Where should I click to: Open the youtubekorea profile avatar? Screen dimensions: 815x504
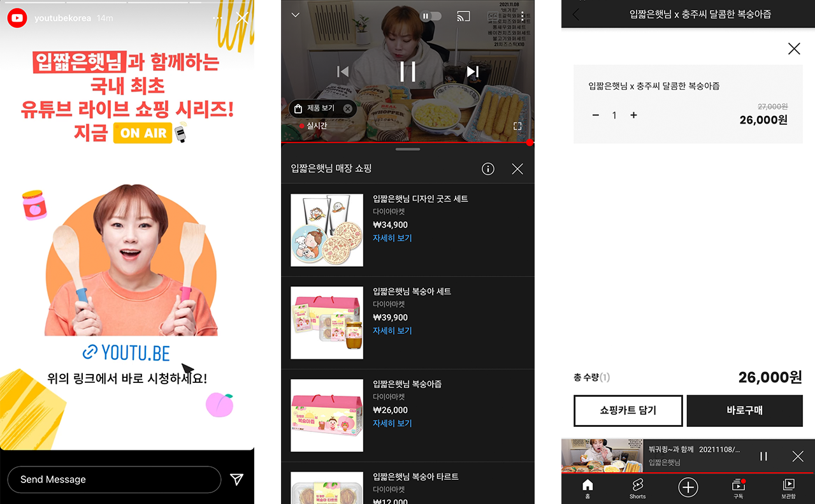point(17,18)
